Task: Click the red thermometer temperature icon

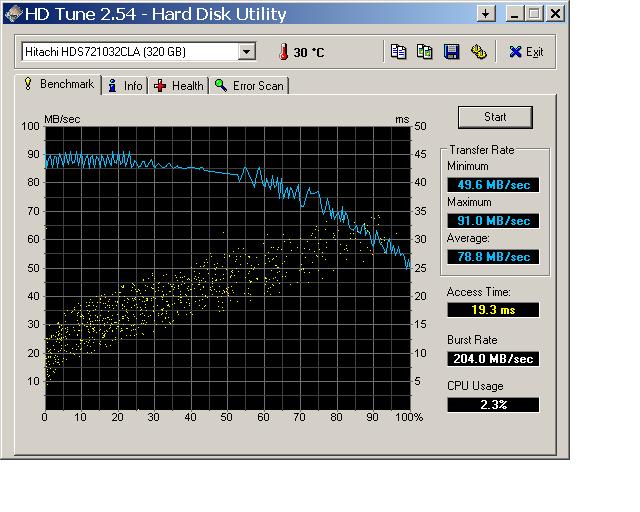Action: 284,52
